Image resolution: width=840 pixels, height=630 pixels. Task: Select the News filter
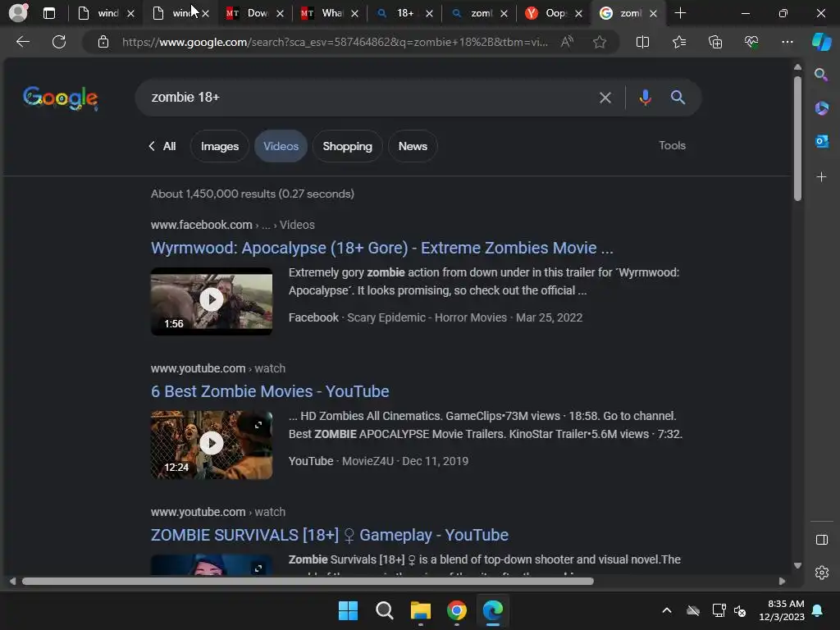[413, 146]
